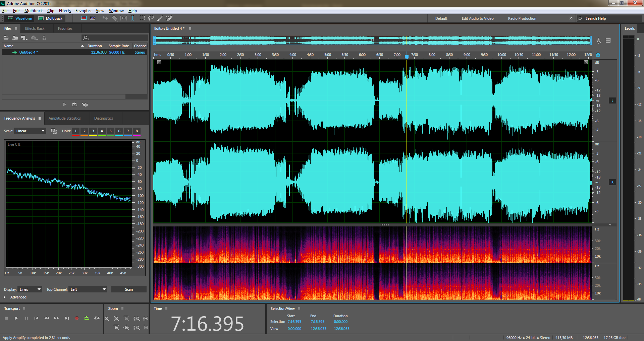Open the Display Lines dropdown

pyautogui.click(x=30, y=289)
